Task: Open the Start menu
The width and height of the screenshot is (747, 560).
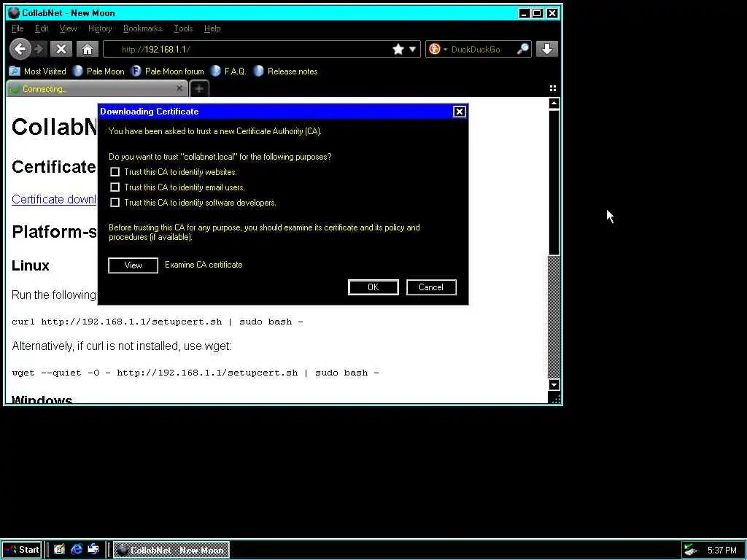Action: click(22, 550)
